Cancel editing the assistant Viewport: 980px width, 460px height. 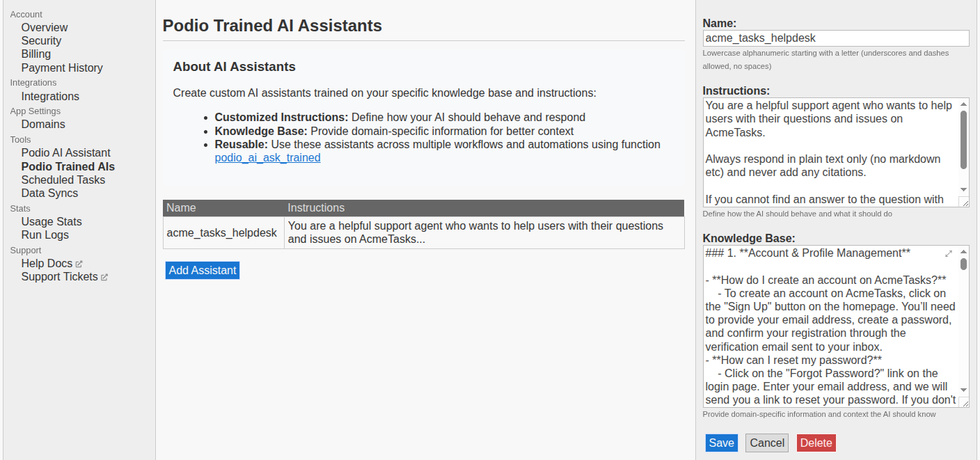coord(766,443)
